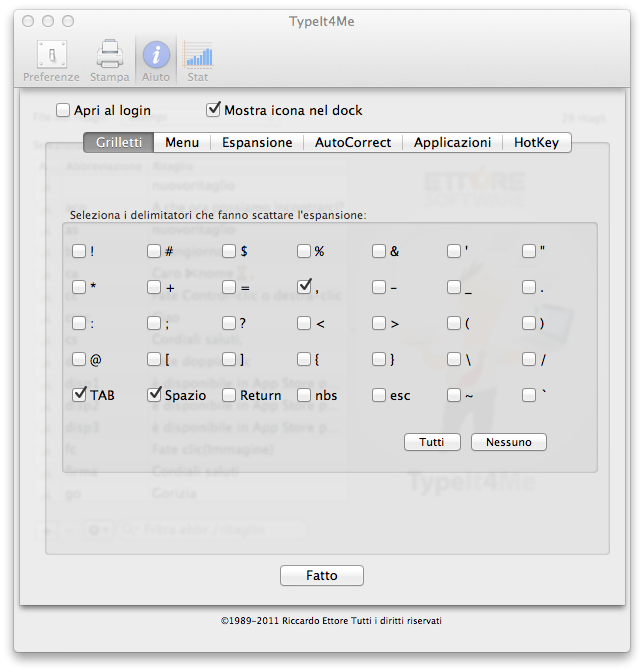644x672 pixels.
Task: Click the Tutti button
Action: 432,442
